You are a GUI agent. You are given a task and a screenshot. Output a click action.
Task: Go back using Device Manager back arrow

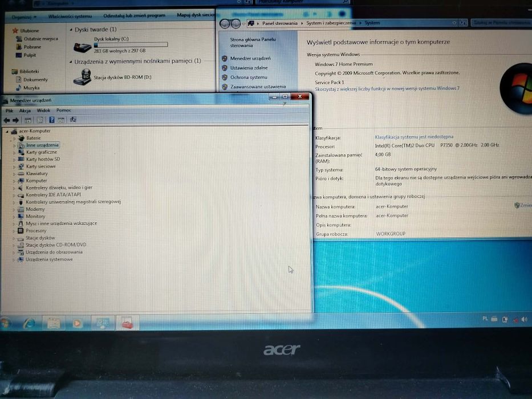tap(7, 120)
